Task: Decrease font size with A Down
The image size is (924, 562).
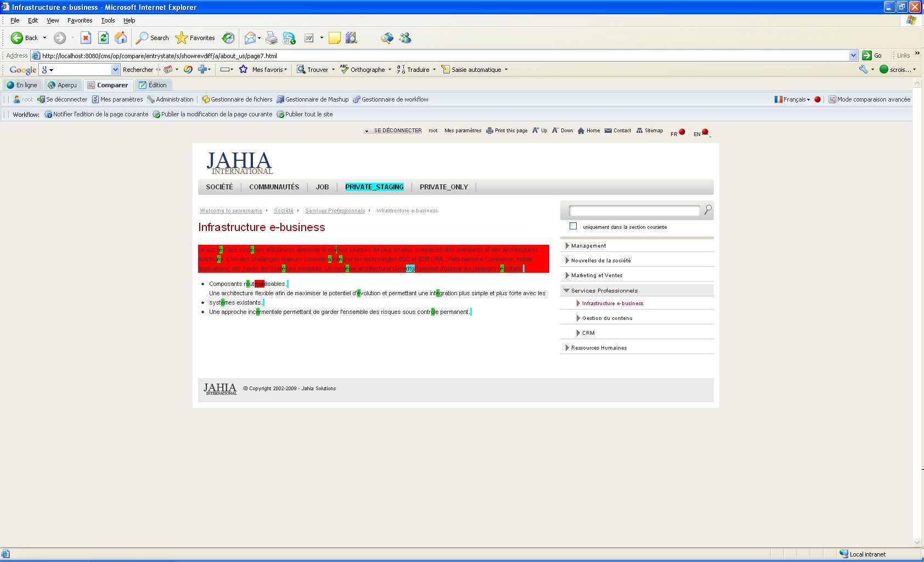Action: [562, 131]
